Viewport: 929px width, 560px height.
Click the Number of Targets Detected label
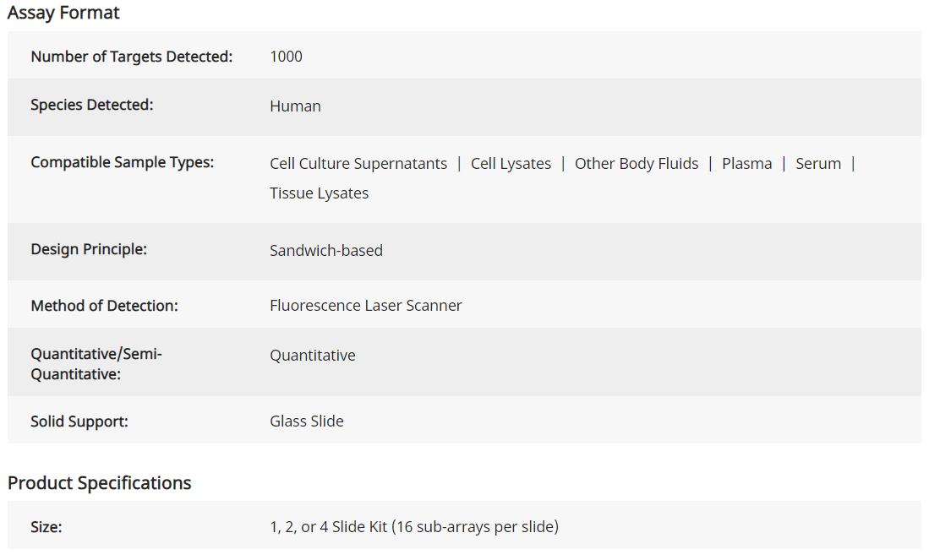pyautogui.click(x=131, y=57)
